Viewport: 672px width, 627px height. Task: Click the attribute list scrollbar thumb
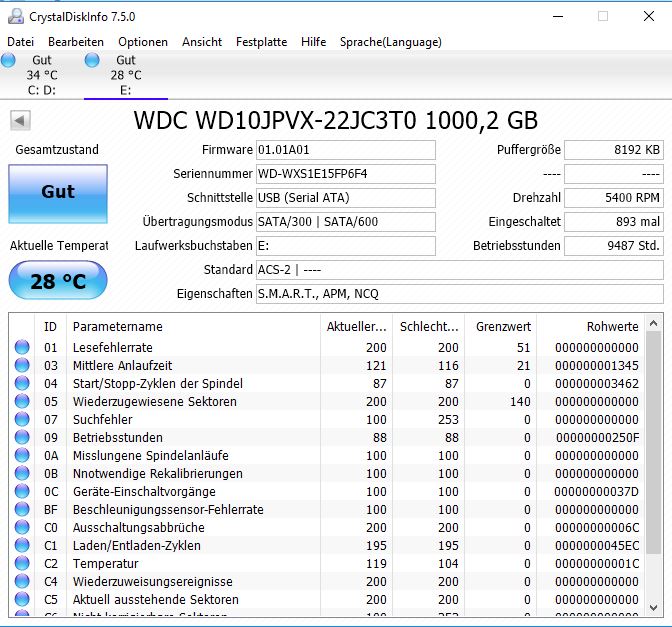[x=654, y=443]
